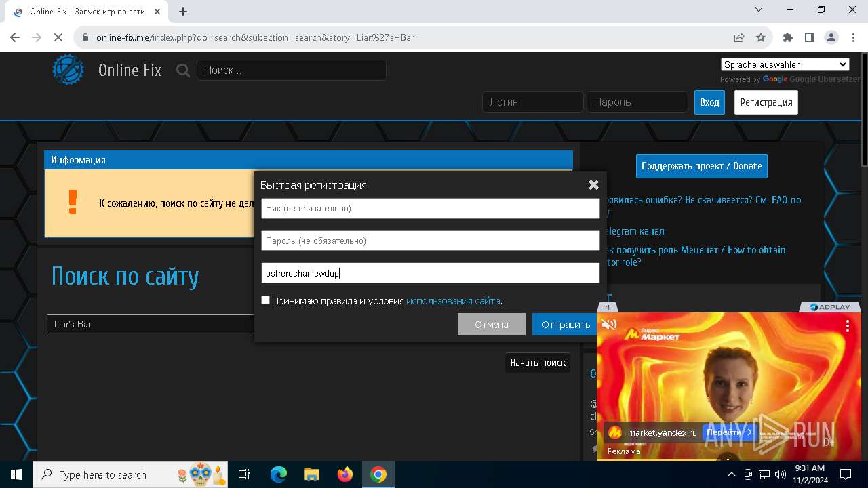The image size is (868, 488).
Task: Click the Online Fix gear logo
Action: tap(68, 70)
